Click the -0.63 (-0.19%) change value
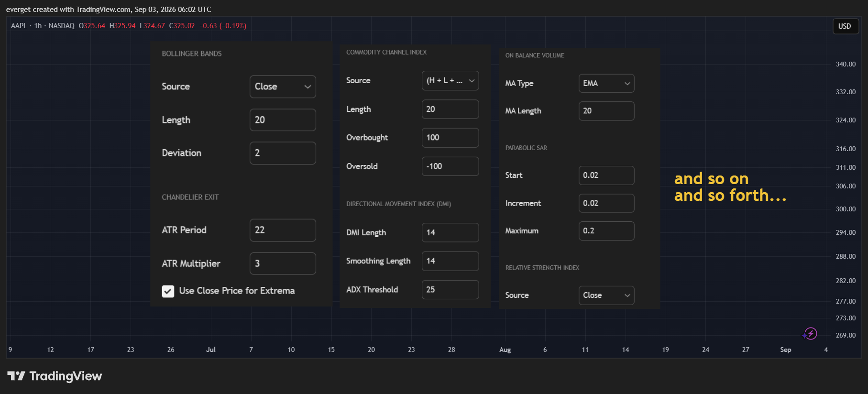 point(223,26)
